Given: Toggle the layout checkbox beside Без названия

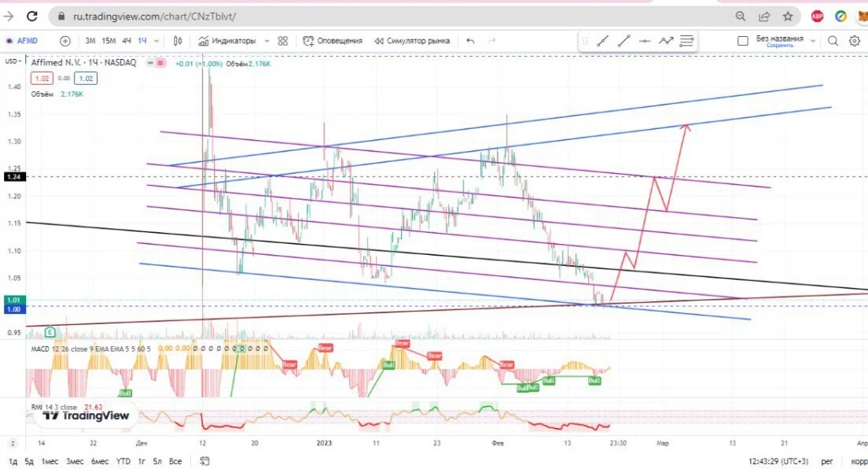Looking at the screenshot, I should click(x=743, y=40).
